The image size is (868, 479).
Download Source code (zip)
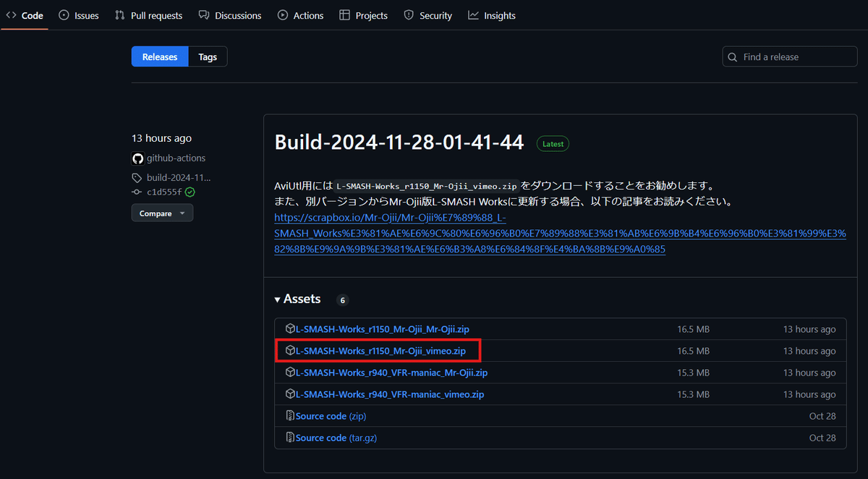[331, 416]
